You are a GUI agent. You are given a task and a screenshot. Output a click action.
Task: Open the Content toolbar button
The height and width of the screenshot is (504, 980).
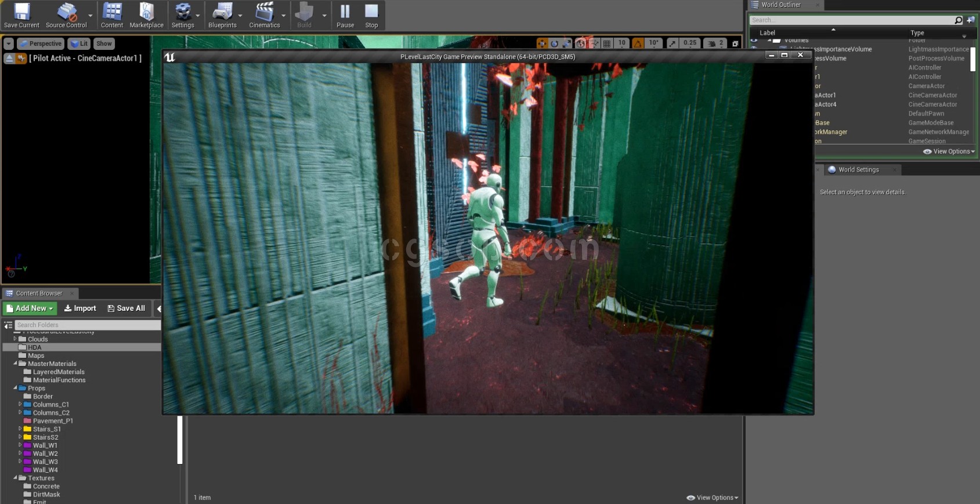pyautogui.click(x=112, y=15)
